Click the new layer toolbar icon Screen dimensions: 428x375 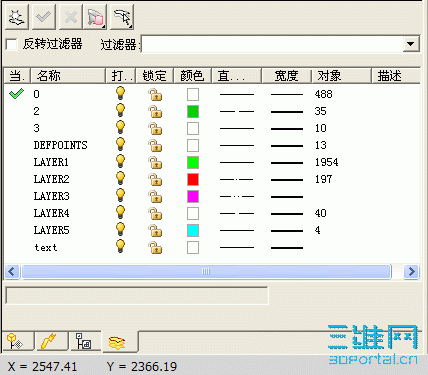pos(17,17)
